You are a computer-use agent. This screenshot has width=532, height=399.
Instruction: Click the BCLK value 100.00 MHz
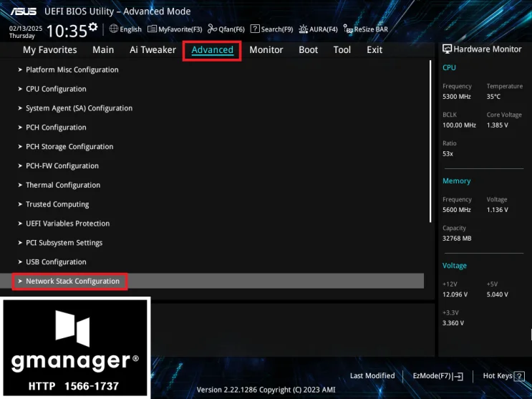point(459,125)
